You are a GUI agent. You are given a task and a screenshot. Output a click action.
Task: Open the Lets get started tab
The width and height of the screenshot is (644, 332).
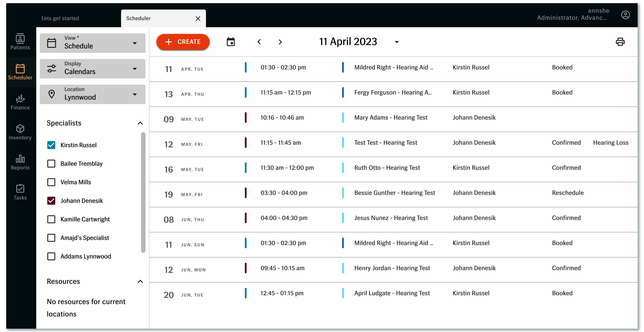coord(60,18)
